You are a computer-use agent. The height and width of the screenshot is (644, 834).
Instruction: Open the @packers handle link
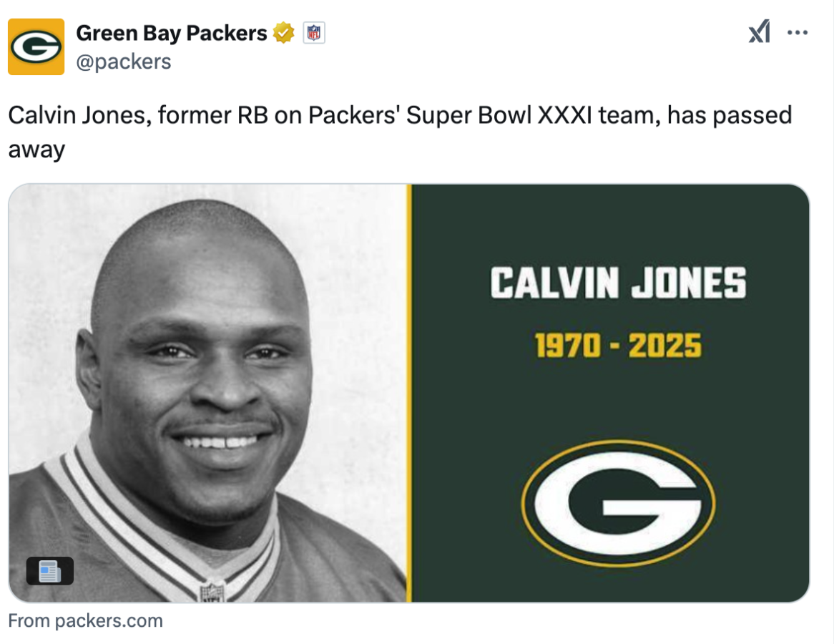coord(123,62)
